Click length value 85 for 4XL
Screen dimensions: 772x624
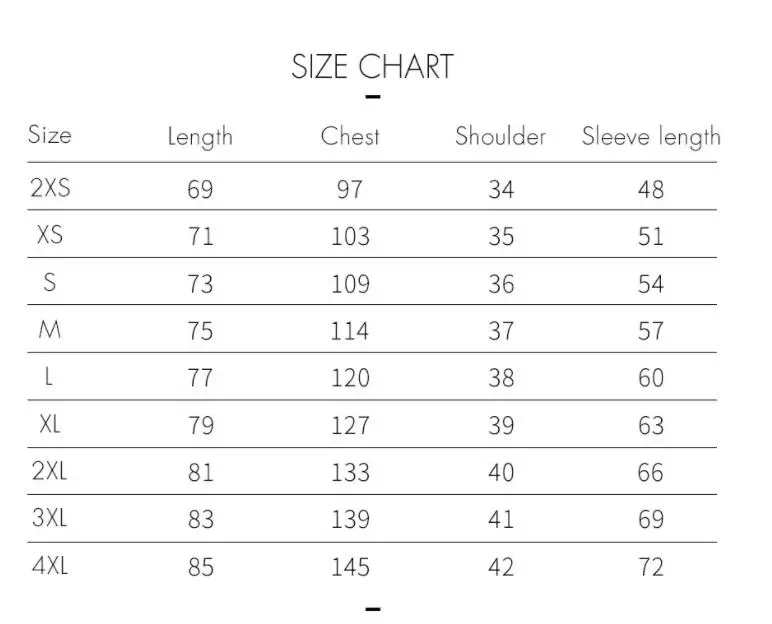pos(200,567)
